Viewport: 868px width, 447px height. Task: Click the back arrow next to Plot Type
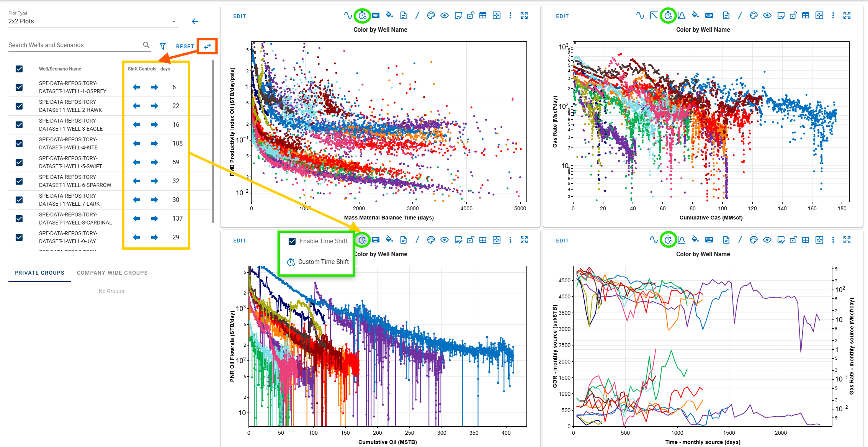click(x=195, y=21)
